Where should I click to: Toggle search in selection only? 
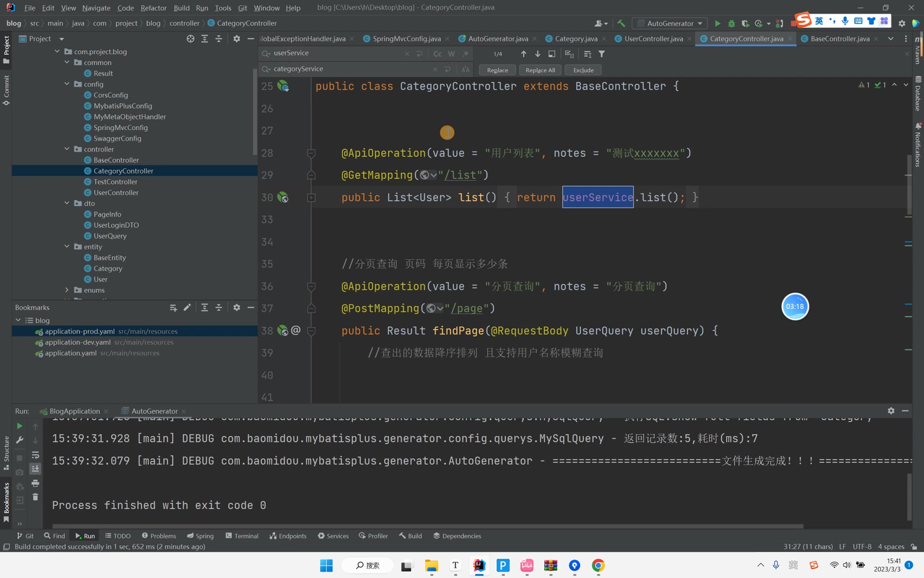[587, 54]
